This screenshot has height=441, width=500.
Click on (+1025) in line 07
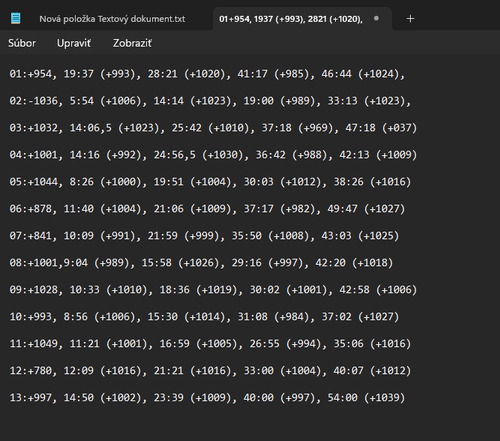click(x=379, y=236)
